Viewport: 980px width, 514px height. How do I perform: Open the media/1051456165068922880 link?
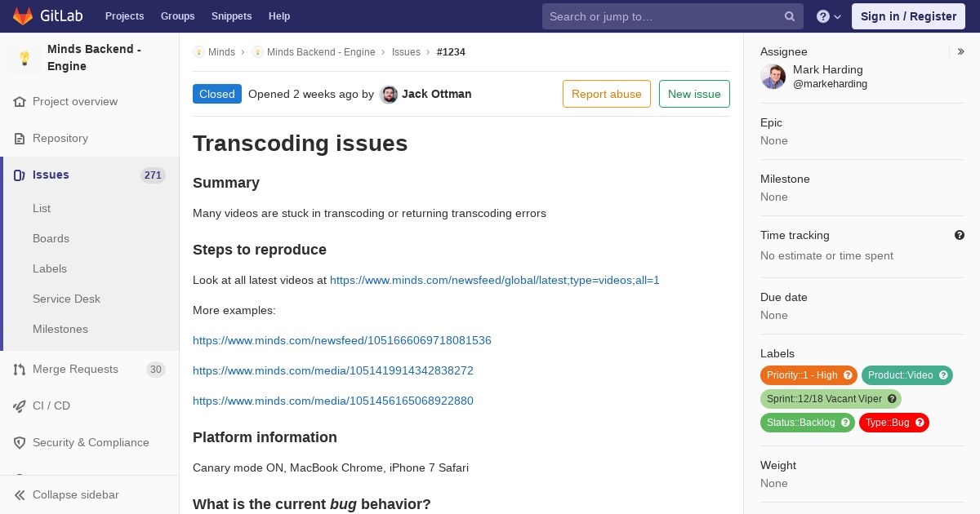click(x=333, y=401)
